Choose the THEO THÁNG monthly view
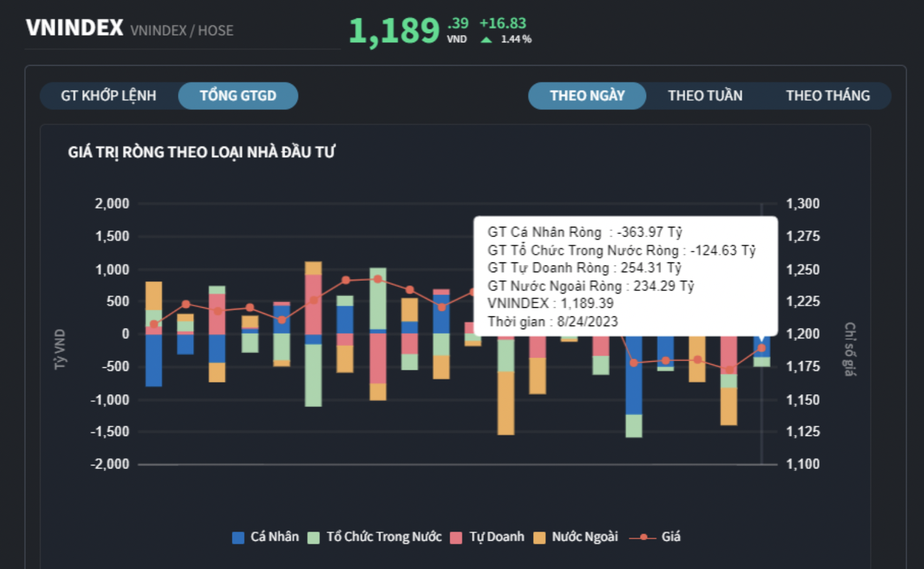The height and width of the screenshot is (569, 924). [828, 96]
